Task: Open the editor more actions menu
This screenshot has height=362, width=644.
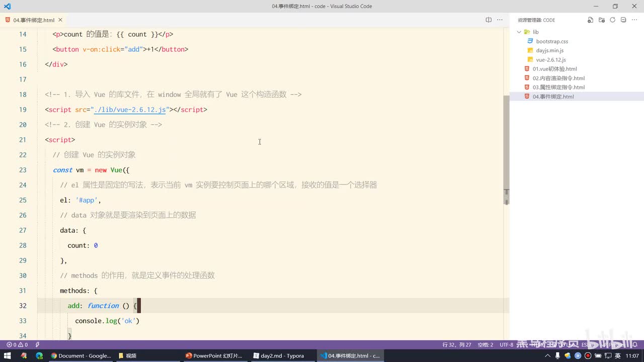Action: click(500, 20)
